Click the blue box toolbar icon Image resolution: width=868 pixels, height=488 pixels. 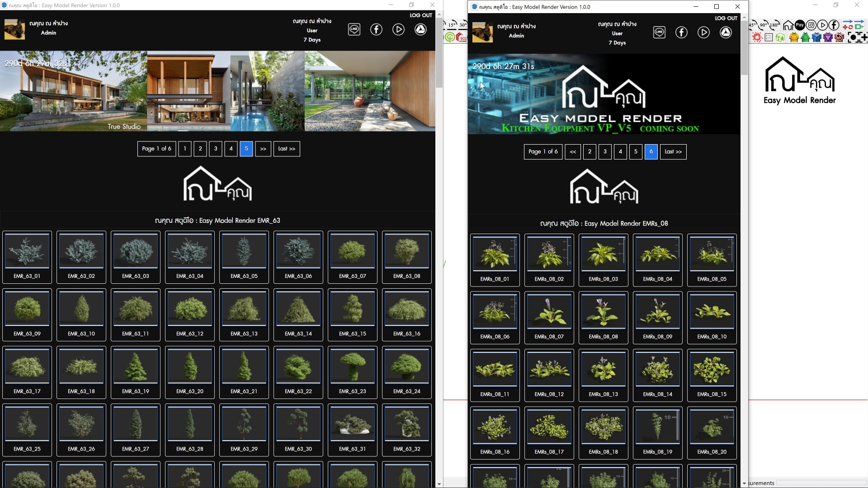[x=816, y=37]
